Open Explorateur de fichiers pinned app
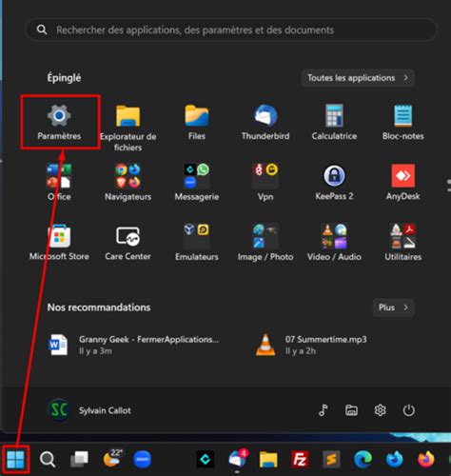Viewport: 451px width, 476px height. click(127, 128)
